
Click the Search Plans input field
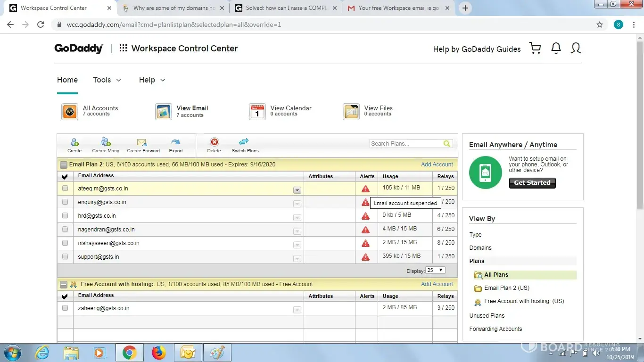(405, 144)
